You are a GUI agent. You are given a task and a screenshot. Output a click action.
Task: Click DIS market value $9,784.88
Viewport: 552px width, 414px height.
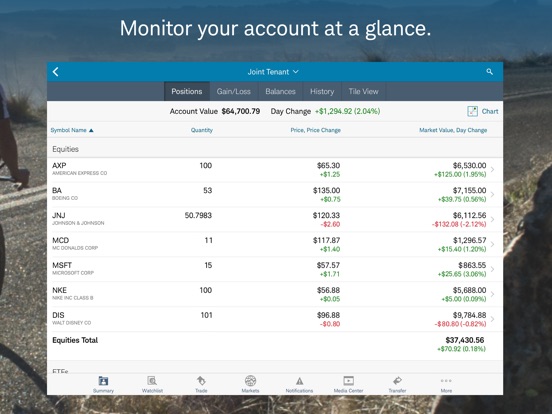[x=470, y=315]
